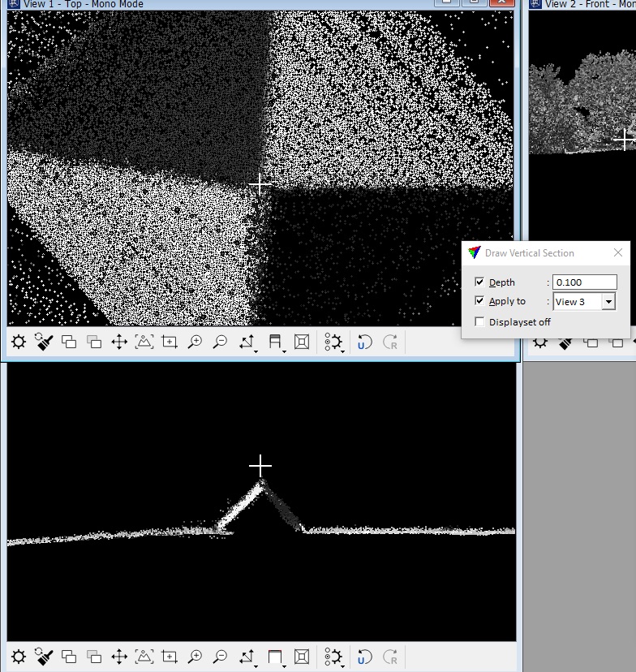This screenshot has height=672, width=636.
Task: Click the 'Displayset off' label text
Action: pyautogui.click(x=519, y=322)
